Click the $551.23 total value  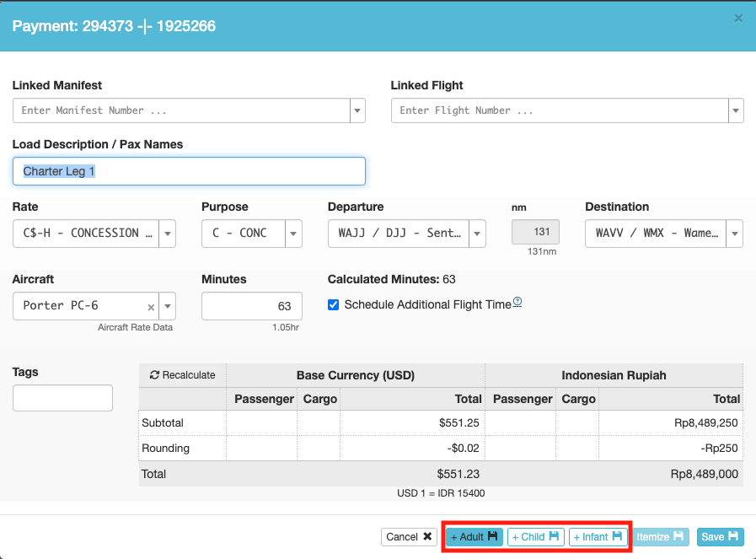(x=458, y=474)
